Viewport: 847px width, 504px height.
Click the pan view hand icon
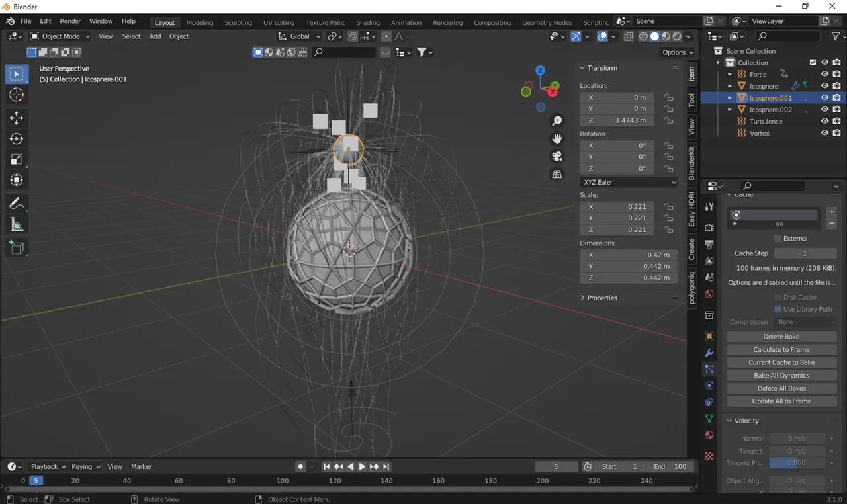pos(557,139)
